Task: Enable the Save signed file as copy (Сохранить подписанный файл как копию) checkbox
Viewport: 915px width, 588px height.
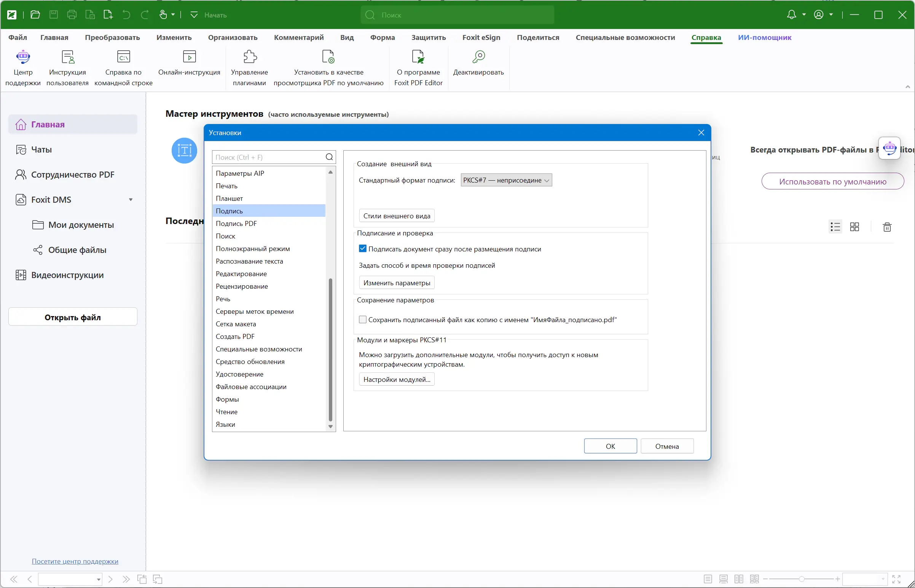Action: click(x=363, y=319)
